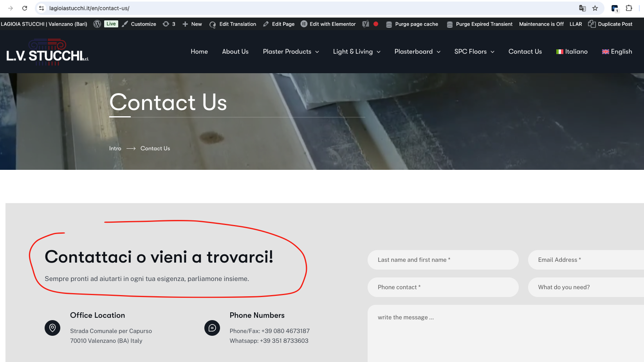Open the browser extensions puzzle icon
Image resolution: width=644 pixels, height=362 pixels.
(x=629, y=8)
